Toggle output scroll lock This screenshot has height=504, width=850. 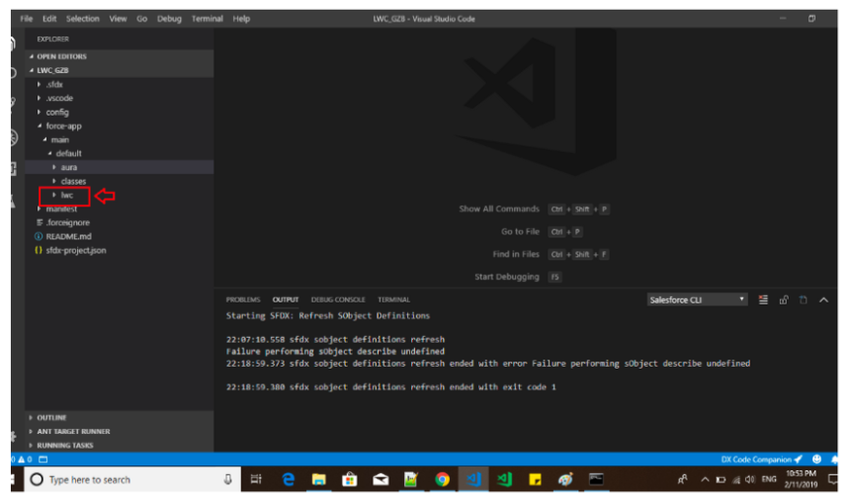click(784, 299)
